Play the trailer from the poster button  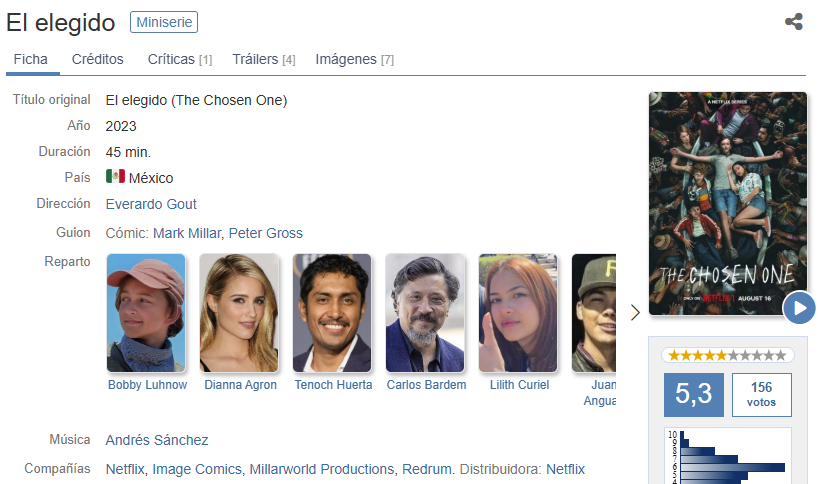[799, 308]
